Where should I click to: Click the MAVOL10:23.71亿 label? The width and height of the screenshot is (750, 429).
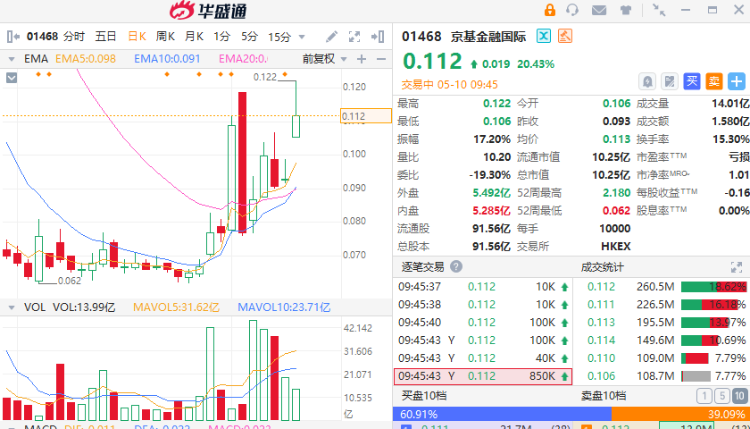tap(284, 307)
